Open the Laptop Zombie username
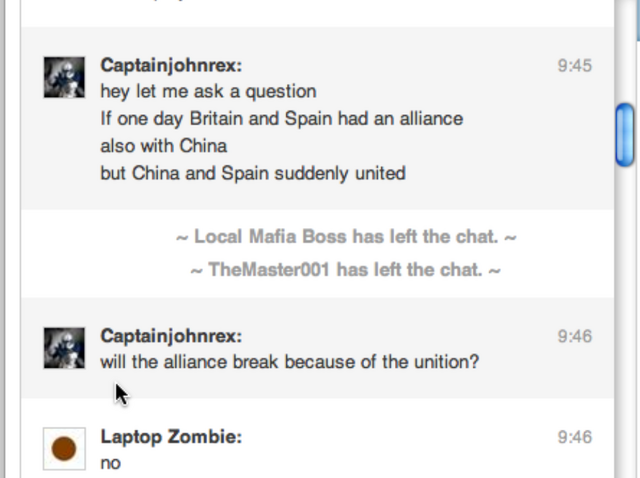 pyautogui.click(x=171, y=437)
